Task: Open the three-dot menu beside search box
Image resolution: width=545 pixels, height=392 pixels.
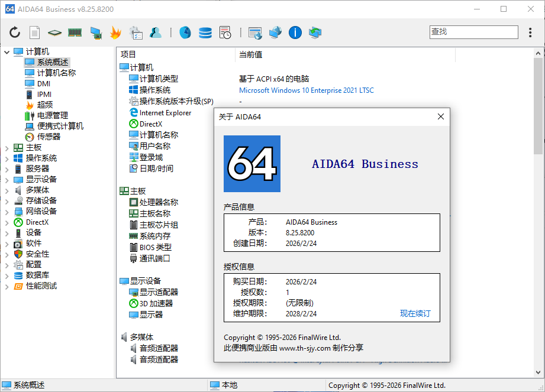Action: tap(530, 32)
